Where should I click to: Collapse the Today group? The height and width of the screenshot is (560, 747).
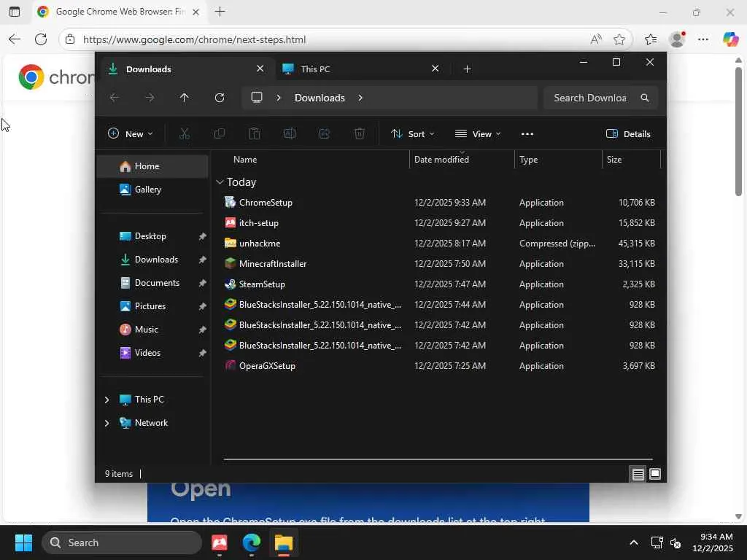coord(220,182)
